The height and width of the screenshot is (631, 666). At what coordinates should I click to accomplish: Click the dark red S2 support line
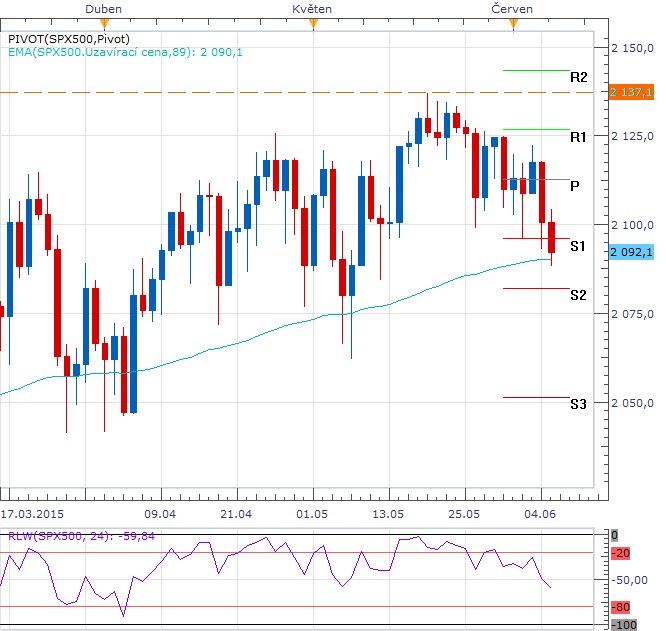pos(536,289)
